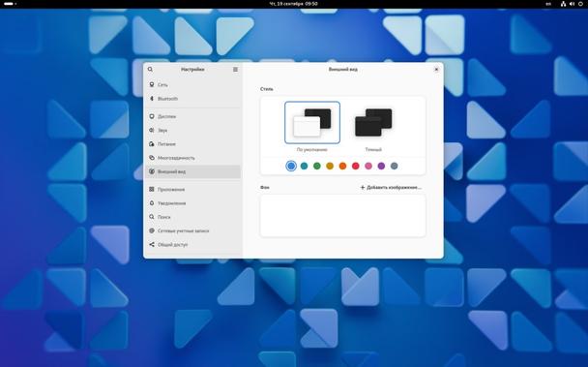
Task: Open Многозадачность multitasking settings
Action: click(193, 158)
